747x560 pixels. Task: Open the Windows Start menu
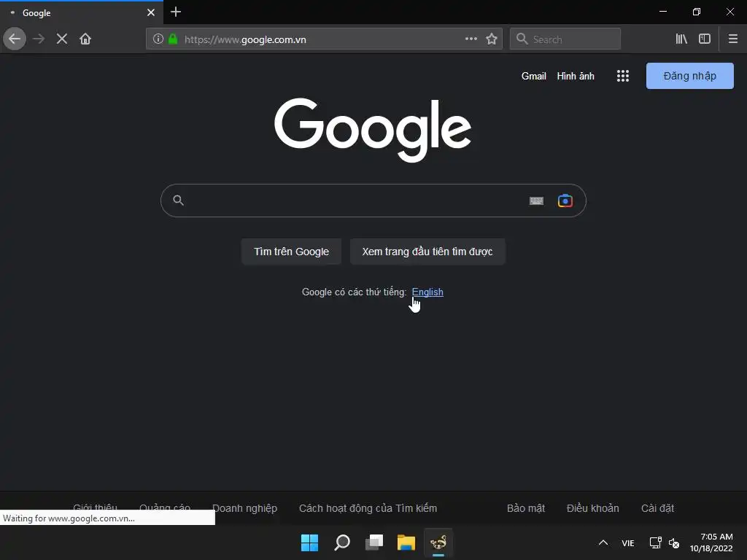(309, 542)
